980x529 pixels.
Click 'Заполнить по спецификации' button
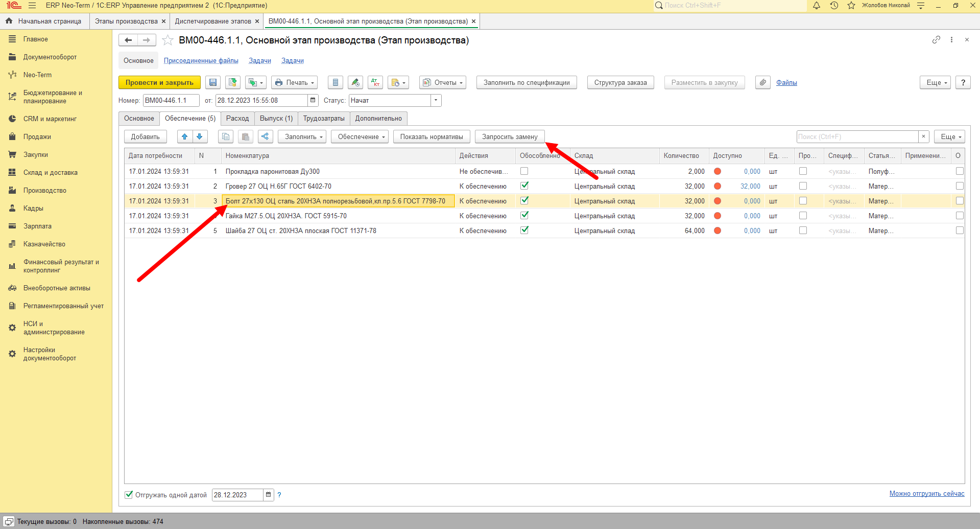click(527, 82)
